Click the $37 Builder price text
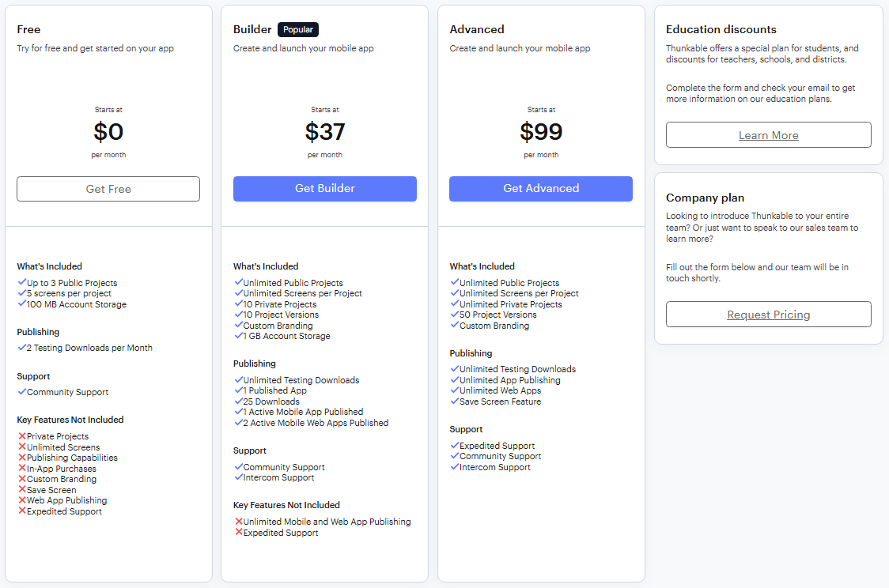This screenshot has height=588, width=889. coord(325,132)
